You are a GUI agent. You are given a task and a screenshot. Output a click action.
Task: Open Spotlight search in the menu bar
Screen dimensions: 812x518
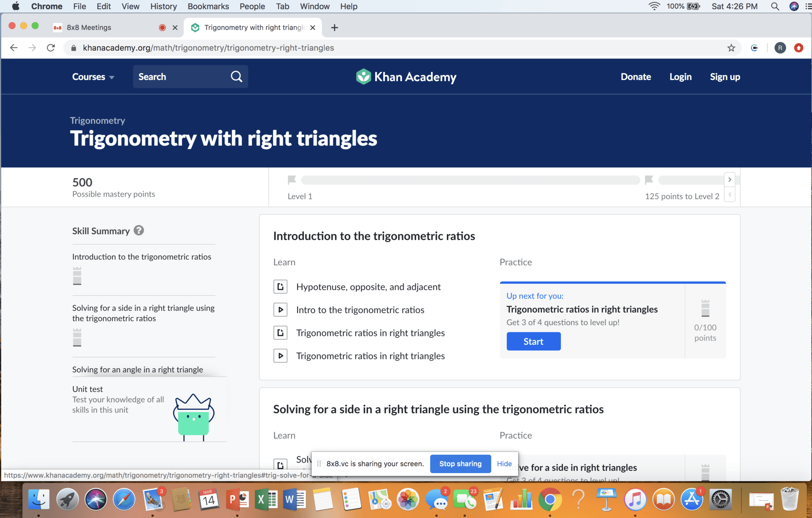click(x=775, y=6)
